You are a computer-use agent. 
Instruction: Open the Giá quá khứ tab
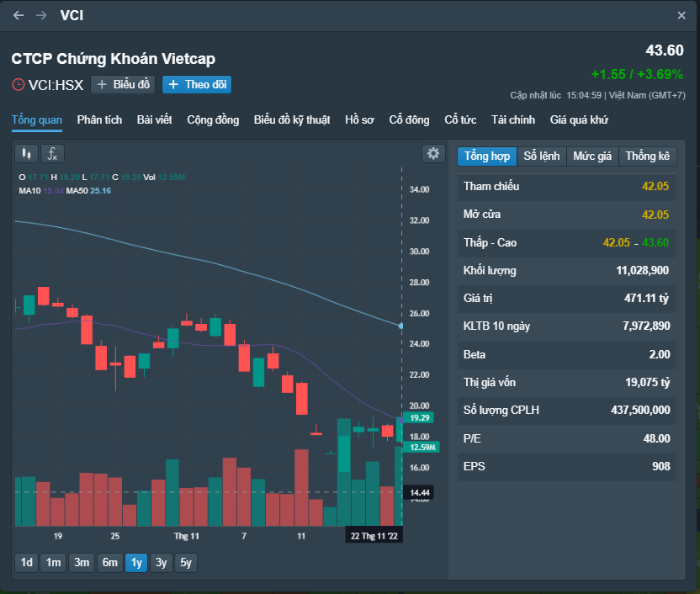click(579, 120)
